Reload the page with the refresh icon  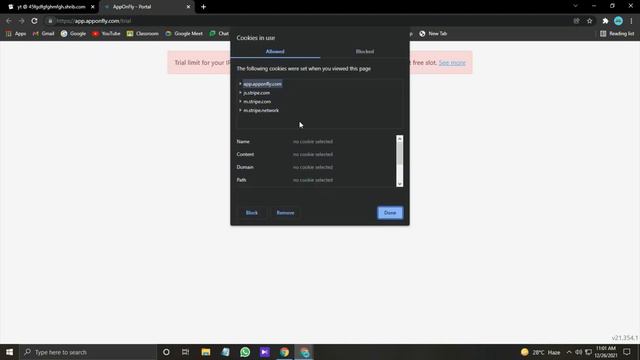tap(35, 21)
